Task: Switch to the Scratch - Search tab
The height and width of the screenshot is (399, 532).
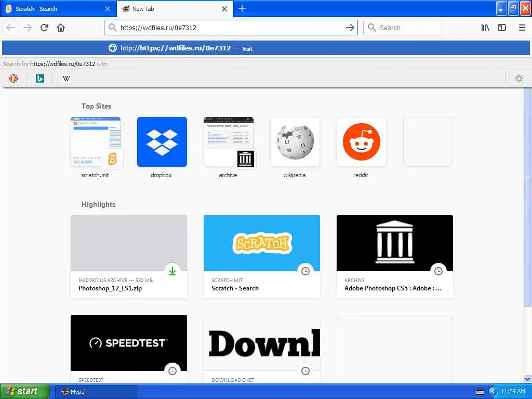Action: [x=58, y=9]
